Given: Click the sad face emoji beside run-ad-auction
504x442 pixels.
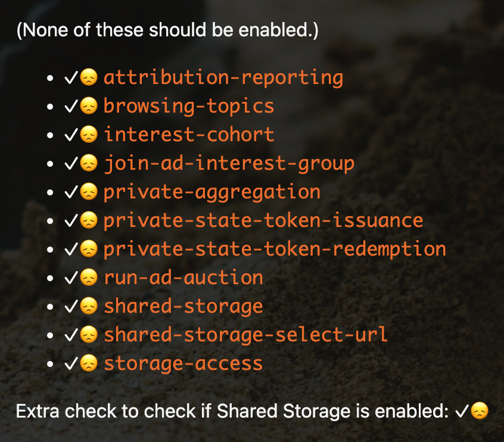Looking at the screenshot, I should (88, 278).
